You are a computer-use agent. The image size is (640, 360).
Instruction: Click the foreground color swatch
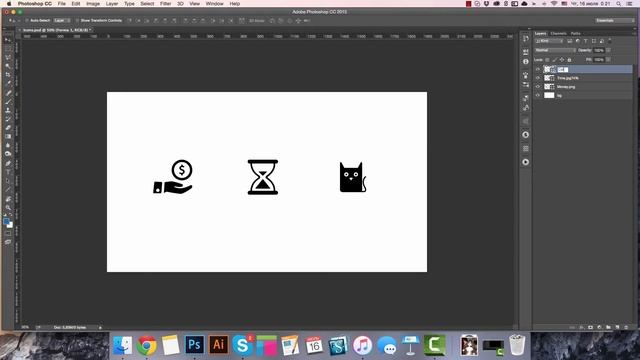click(x=6, y=222)
